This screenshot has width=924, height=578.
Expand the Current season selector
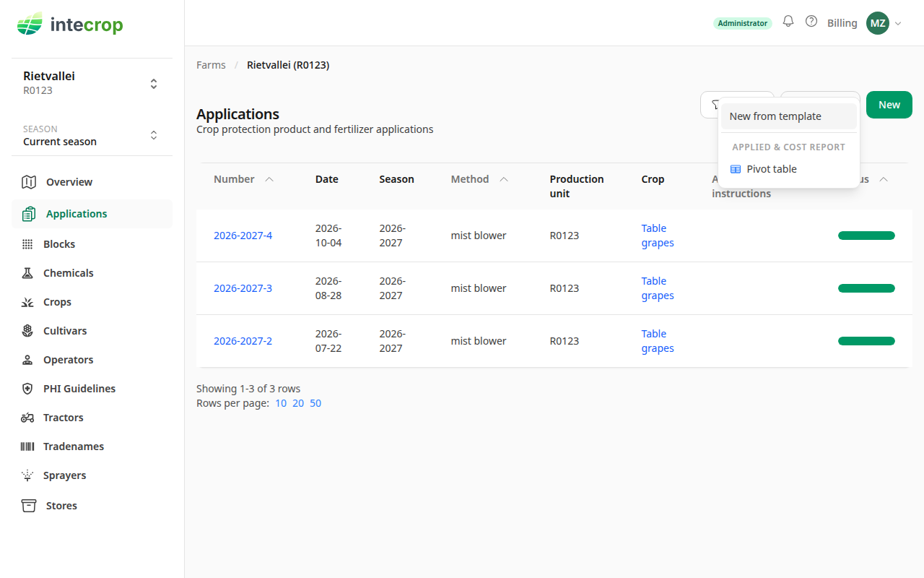point(92,135)
